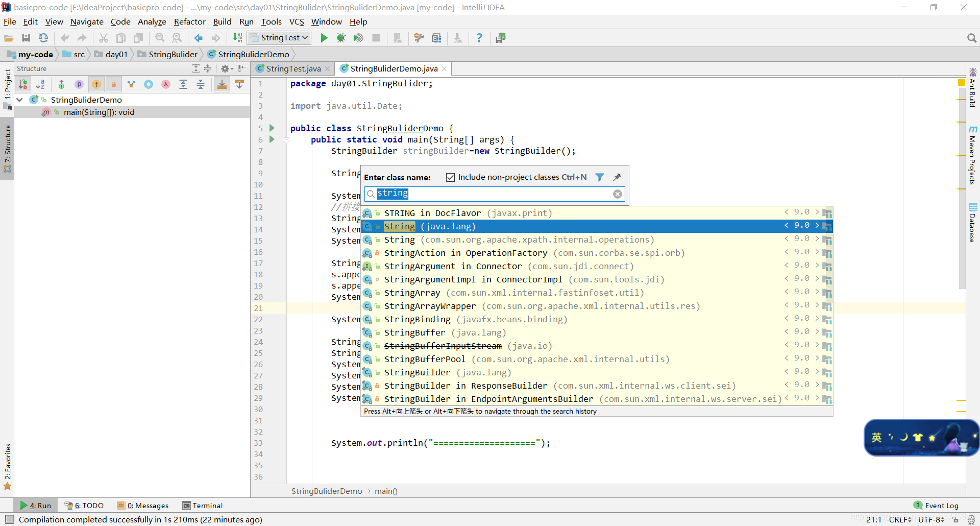This screenshot has width=980, height=526.
Task: Click the day01 breadcrumb folder
Action: pyautogui.click(x=111, y=54)
